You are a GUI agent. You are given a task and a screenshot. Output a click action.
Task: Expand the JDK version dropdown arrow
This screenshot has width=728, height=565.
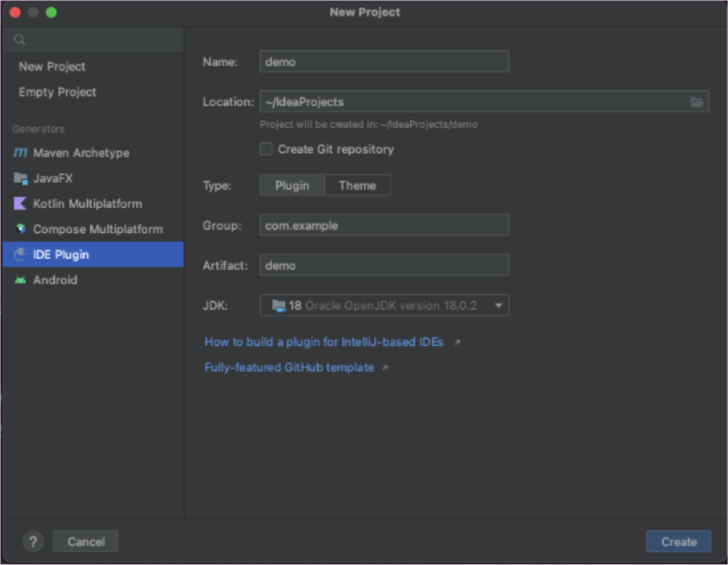point(498,306)
